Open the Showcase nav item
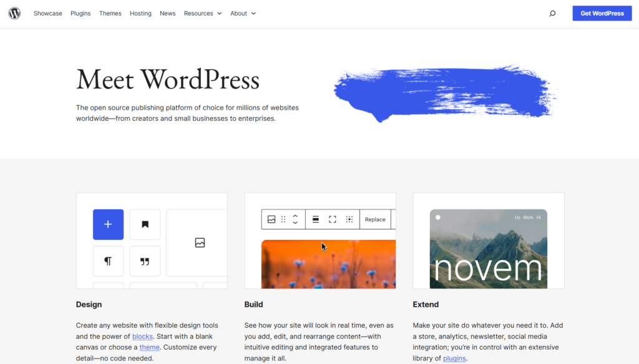The width and height of the screenshot is (639, 364). (47, 14)
